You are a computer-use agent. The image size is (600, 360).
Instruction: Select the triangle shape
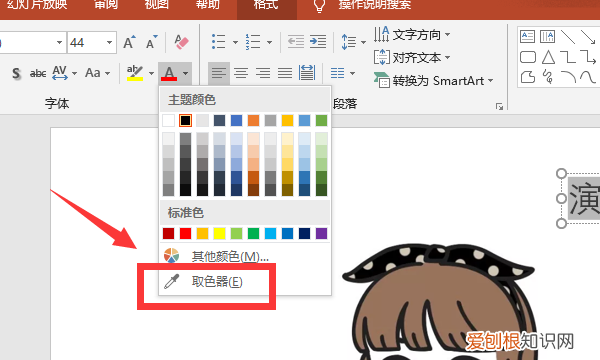tap(548, 57)
